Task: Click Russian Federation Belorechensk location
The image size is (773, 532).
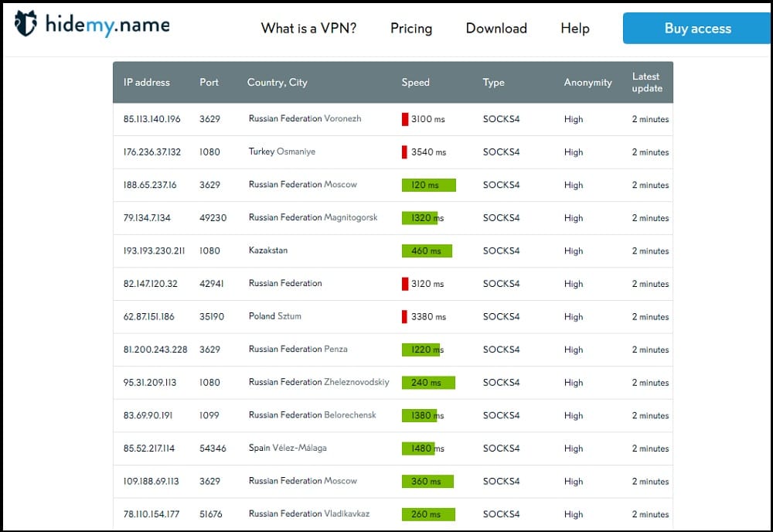Action: (312, 415)
